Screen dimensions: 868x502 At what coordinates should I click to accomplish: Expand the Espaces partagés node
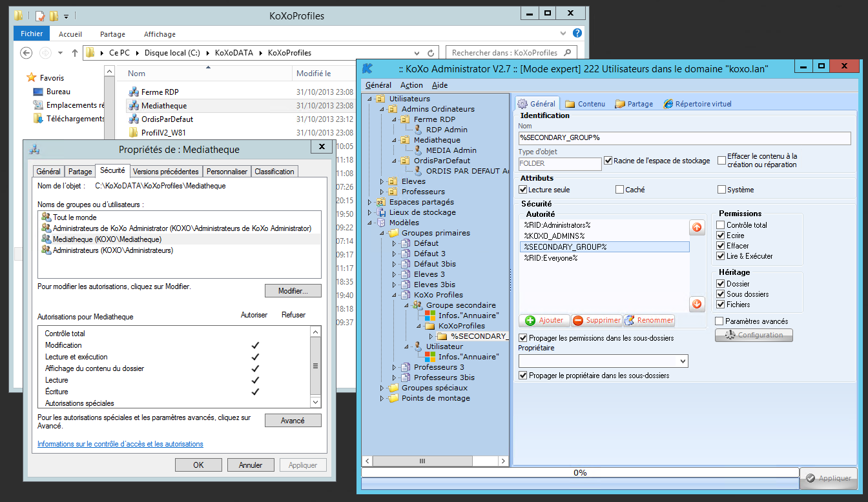[370, 202]
